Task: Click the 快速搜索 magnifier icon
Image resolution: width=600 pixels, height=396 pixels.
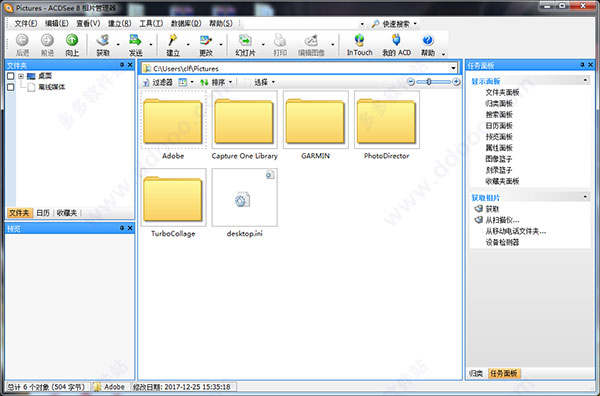Action: [375, 24]
